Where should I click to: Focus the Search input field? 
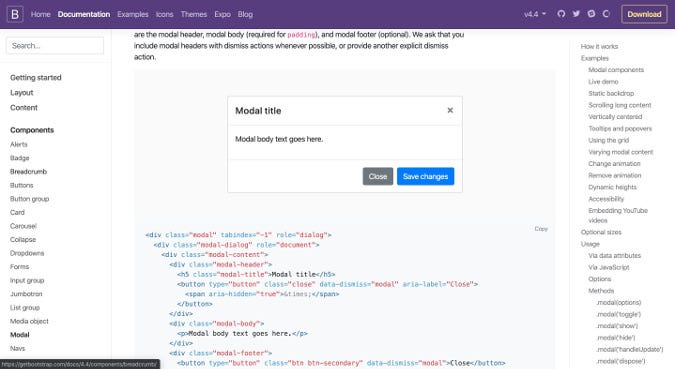pyautogui.click(x=55, y=46)
